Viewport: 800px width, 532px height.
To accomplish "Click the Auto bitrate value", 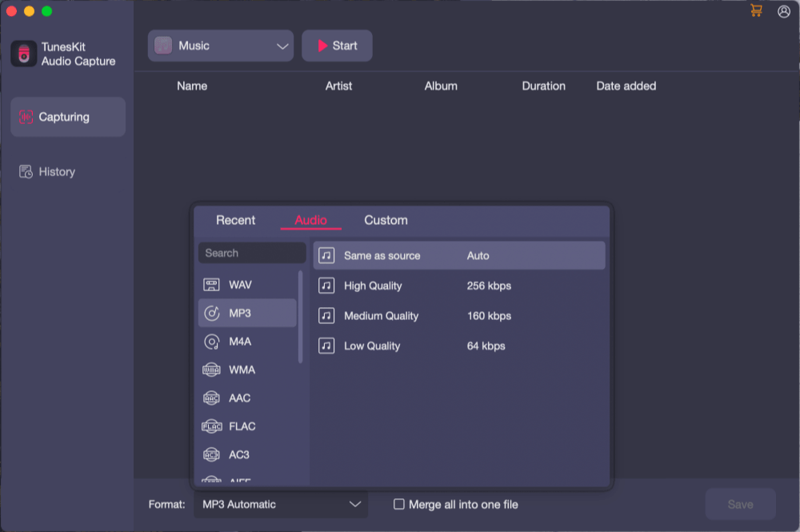I will (x=478, y=255).
